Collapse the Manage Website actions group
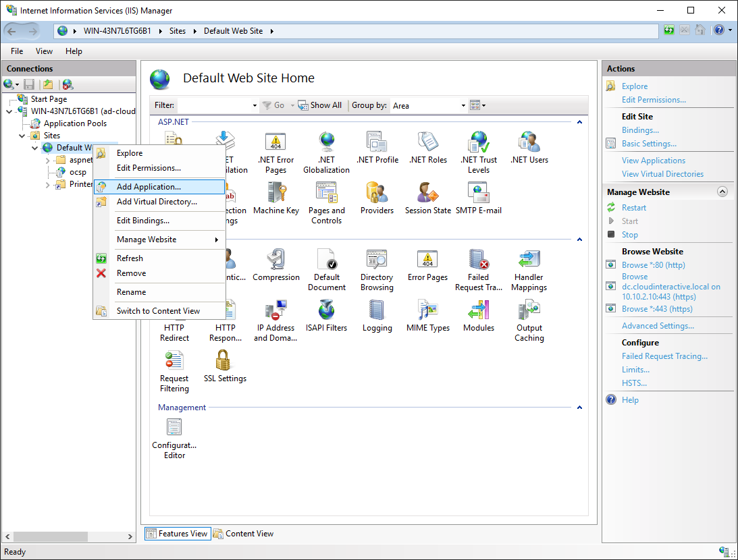The width and height of the screenshot is (738, 560). pyautogui.click(x=722, y=192)
